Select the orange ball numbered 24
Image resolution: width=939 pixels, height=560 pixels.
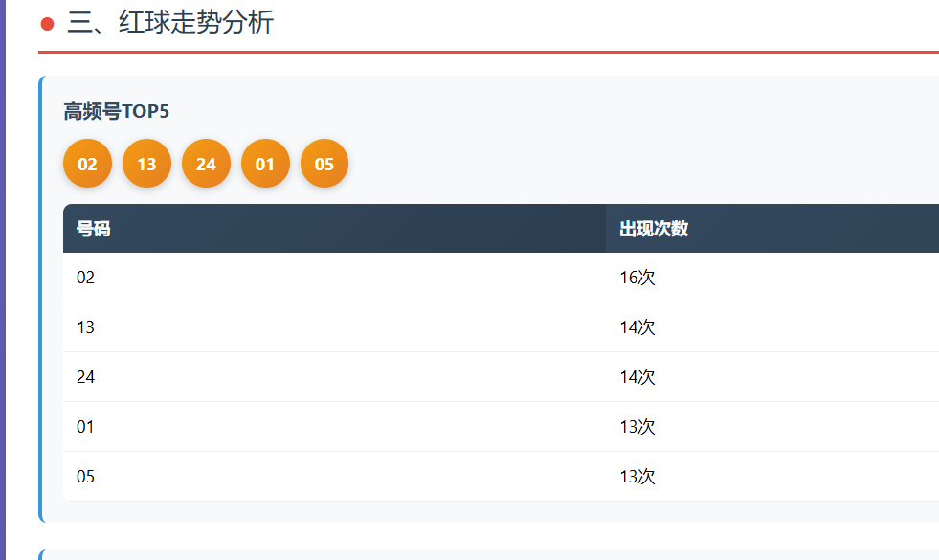coord(206,164)
